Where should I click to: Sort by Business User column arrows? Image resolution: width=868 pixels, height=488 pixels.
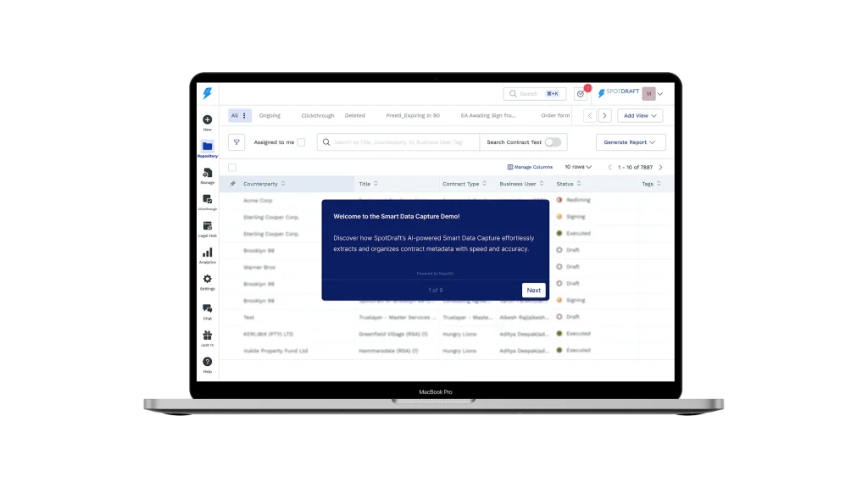542,184
